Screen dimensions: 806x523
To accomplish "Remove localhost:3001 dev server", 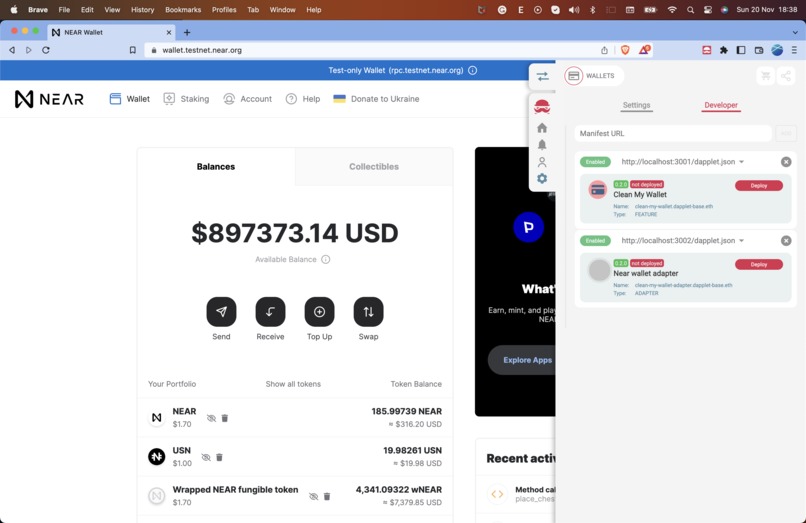I will click(786, 162).
